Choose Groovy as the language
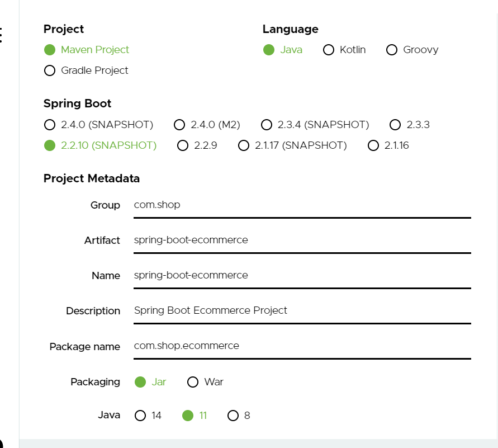This screenshot has height=448, width=498. coord(392,50)
